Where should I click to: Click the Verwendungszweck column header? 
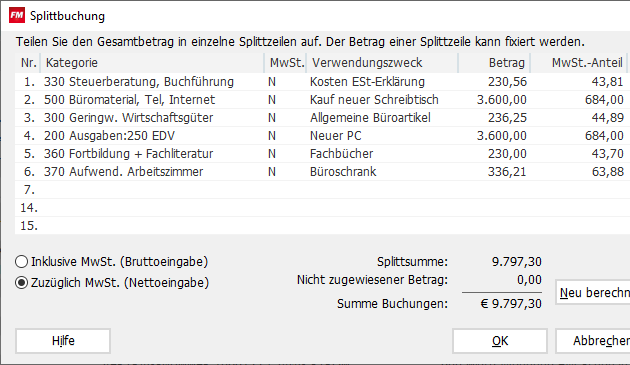[x=382, y=63]
